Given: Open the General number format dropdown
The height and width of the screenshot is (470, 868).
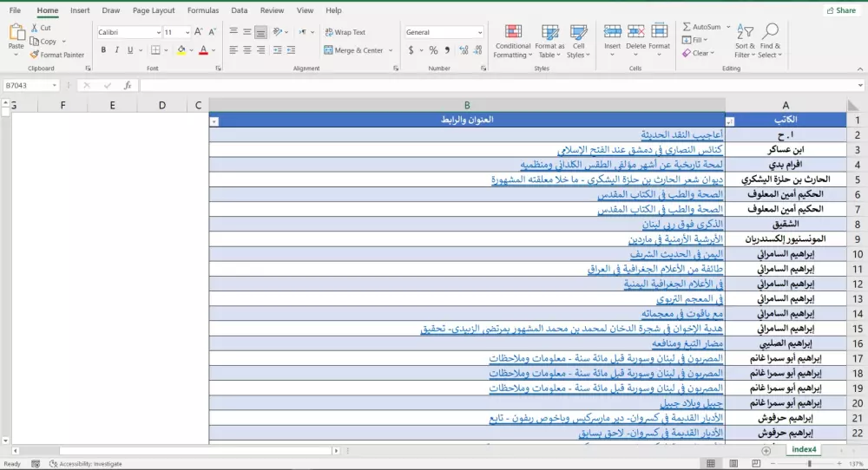Looking at the screenshot, I should [479, 33].
